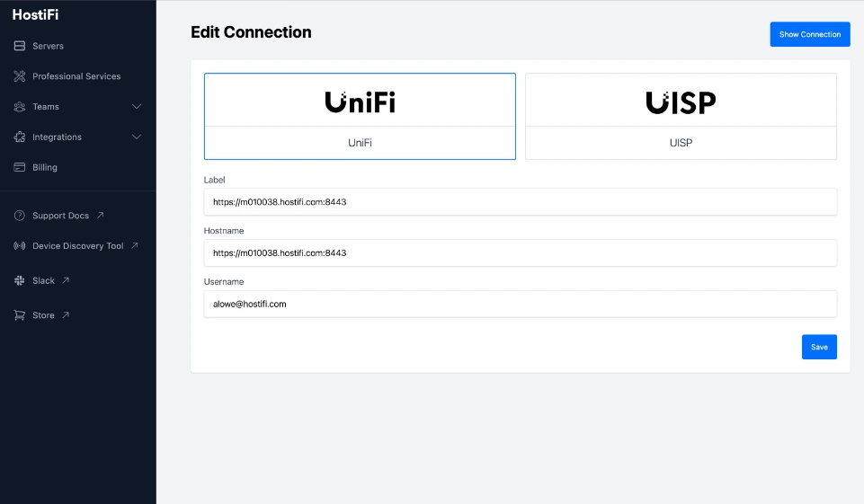Open Professional Services in sidebar
864x504 pixels.
coord(76,76)
